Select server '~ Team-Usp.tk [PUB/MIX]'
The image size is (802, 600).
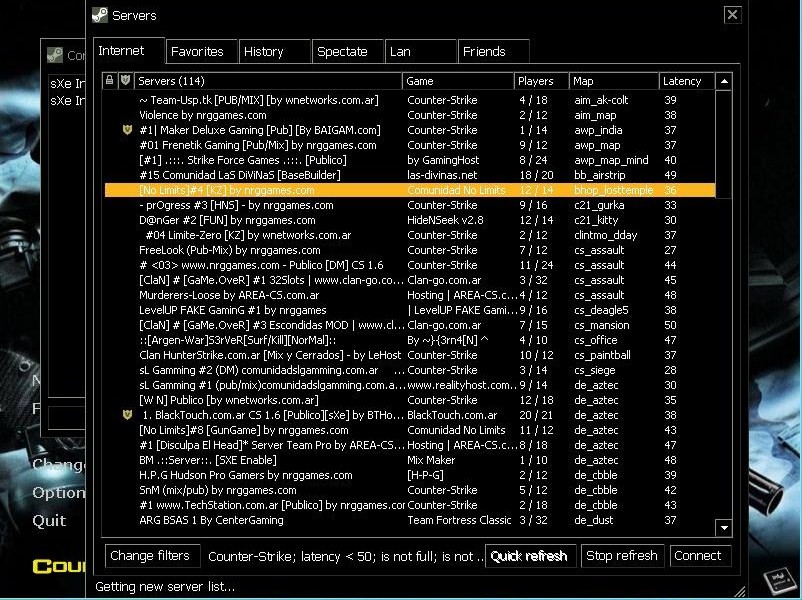(410, 100)
